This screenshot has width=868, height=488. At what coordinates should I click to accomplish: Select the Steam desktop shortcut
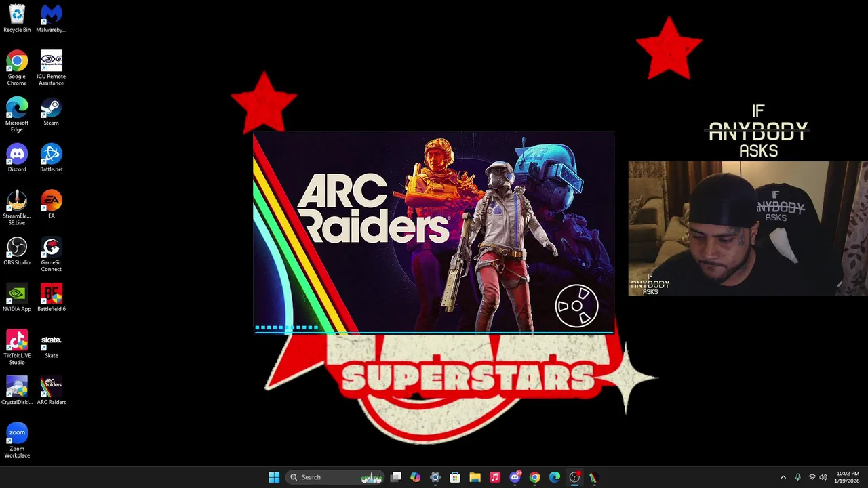click(x=51, y=112)
